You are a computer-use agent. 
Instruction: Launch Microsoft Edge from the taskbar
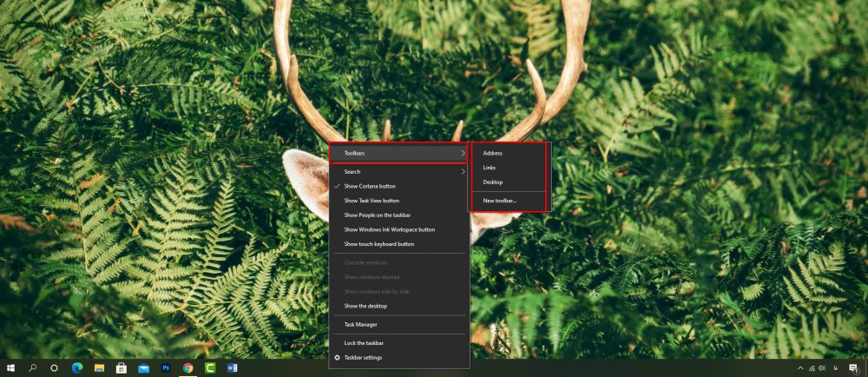pos(76,368)
